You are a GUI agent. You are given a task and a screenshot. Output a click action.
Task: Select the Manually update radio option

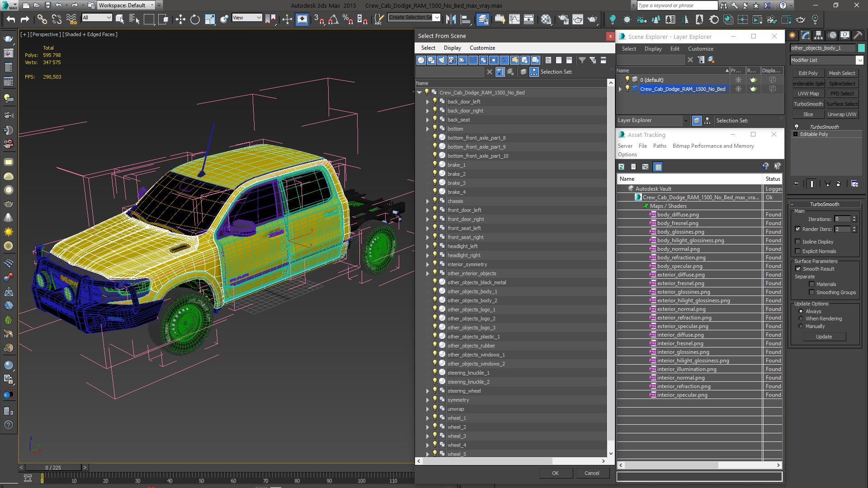(801, 326)
